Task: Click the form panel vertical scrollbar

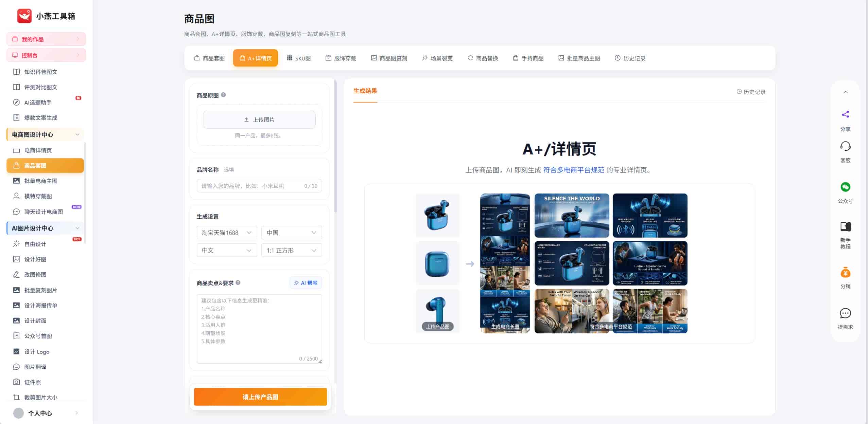Action: tap(335, 146)
